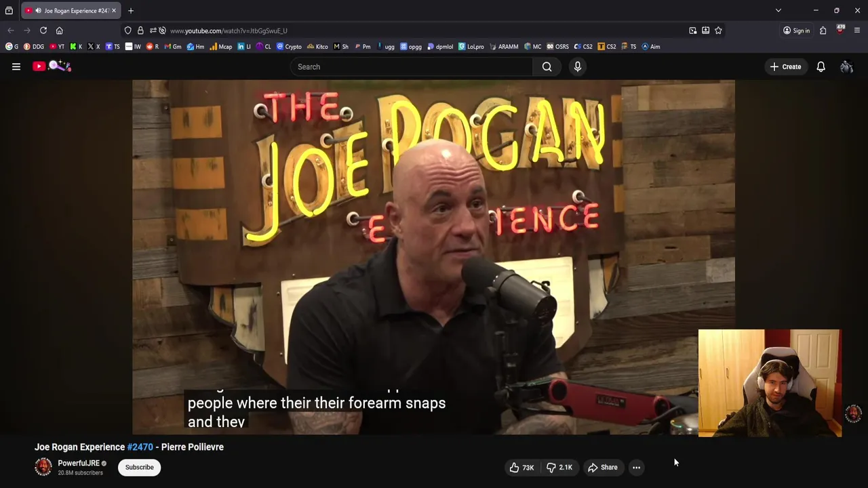The image size is (868, 488).
Task: Open the #2470 hashtag link in the title
Action: tap(140, 447)
